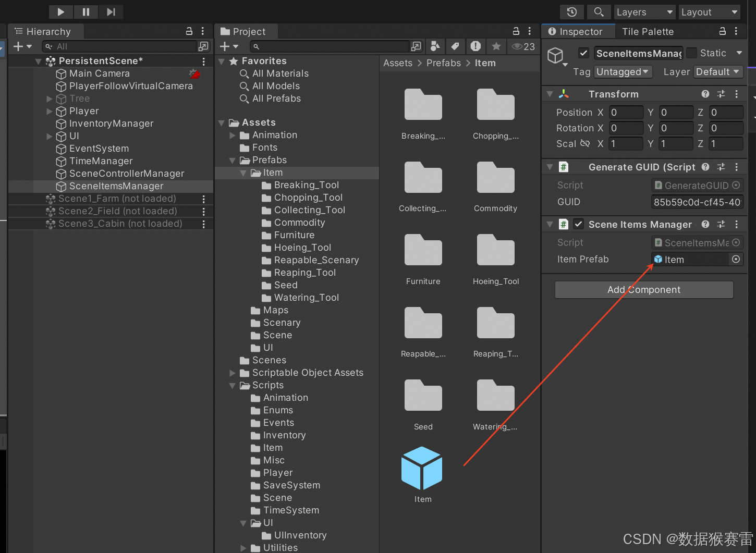This screenshot has width=756, height=553.
Task: Collapse the PersistentScene tree
Action: tap(38, 61)
